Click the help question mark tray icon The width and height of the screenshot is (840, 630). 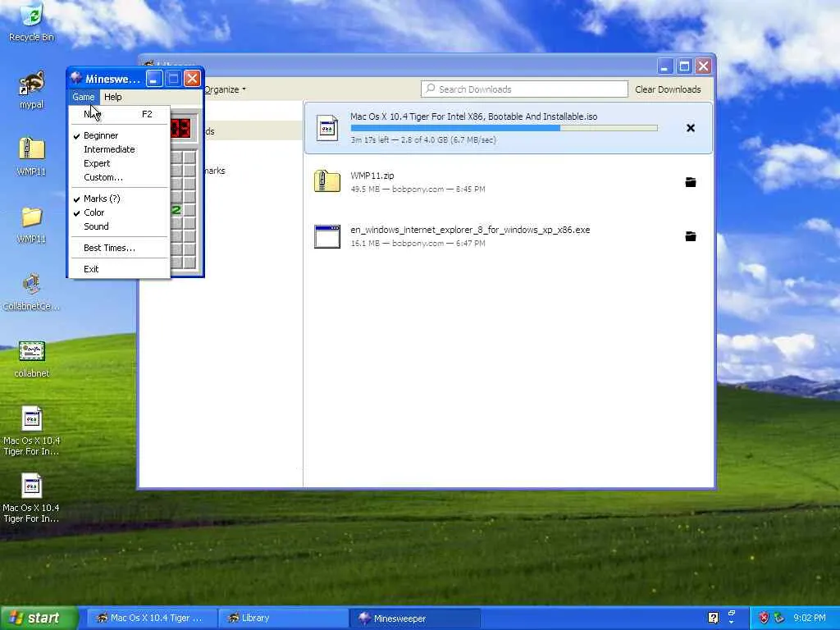point(713,618)
